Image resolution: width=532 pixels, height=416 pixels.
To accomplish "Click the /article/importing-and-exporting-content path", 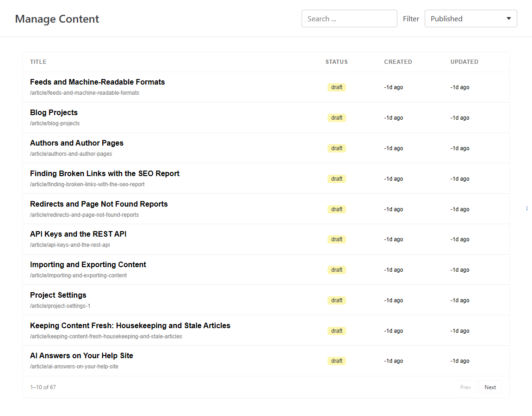I will point(78,275).
